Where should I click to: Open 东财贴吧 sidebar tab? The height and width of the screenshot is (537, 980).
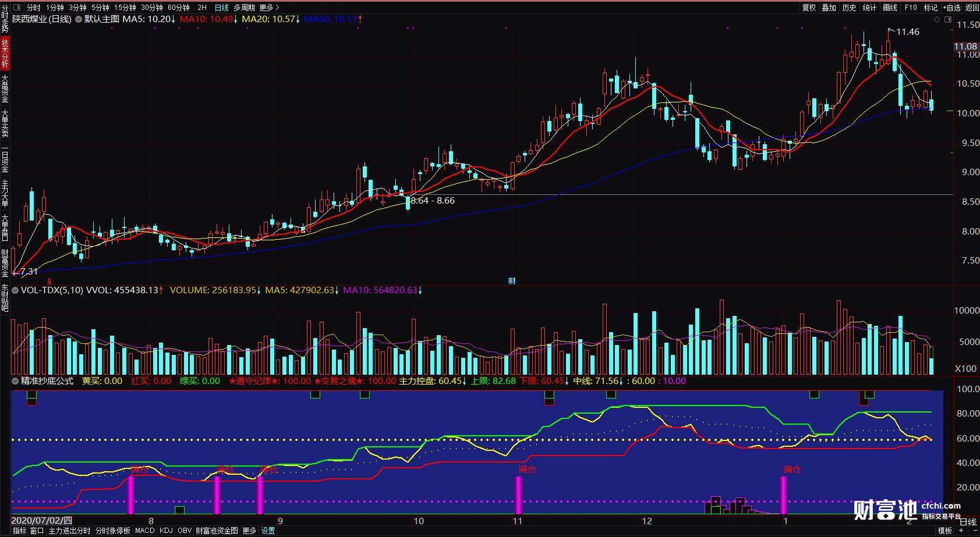(5, 298)
